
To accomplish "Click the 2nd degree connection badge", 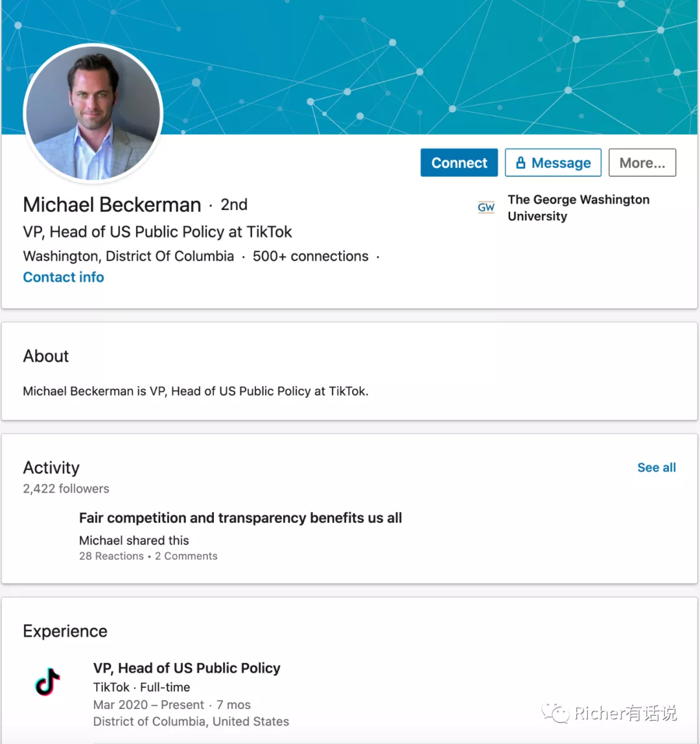I will (234, 205).
